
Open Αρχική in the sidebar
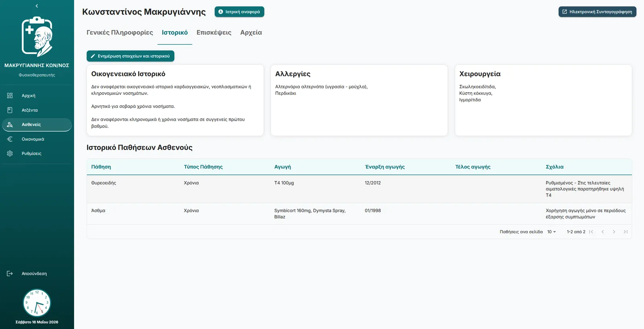point(37,96)
